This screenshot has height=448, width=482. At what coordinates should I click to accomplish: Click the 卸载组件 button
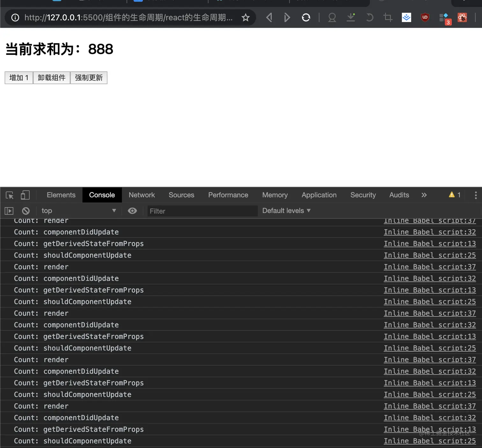point(52,78)
